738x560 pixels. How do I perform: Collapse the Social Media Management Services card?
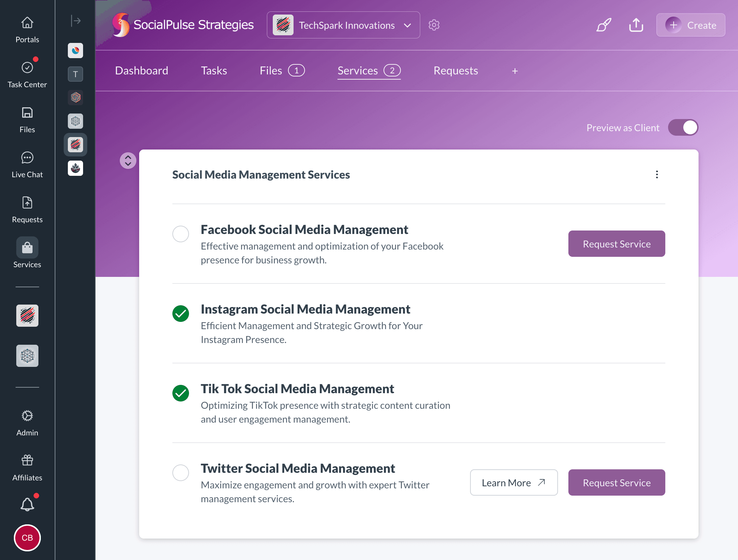click(x=128, y=161)
